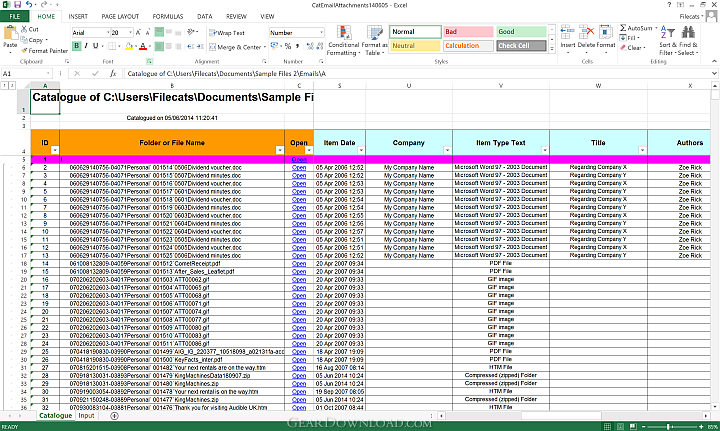Viewport: 720px width, 431px height.
Task: Save the workbook from Quick Access toolbar
Action: click(x=17, y=5)
